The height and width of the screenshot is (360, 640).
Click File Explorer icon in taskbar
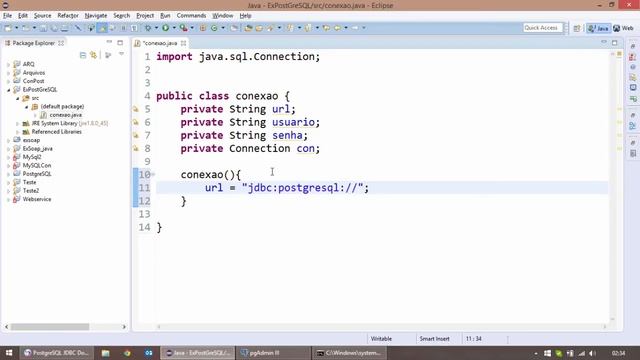(105, 353)
